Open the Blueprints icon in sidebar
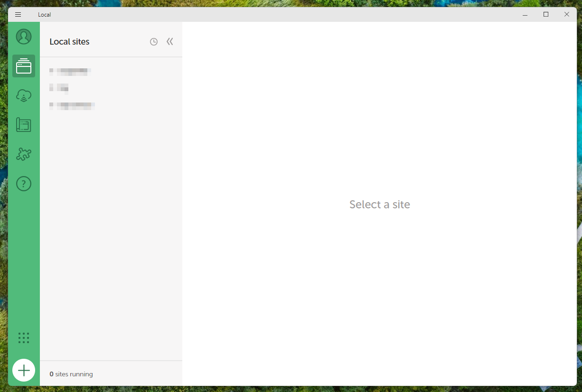582x392 pixels. coord(24,125)
